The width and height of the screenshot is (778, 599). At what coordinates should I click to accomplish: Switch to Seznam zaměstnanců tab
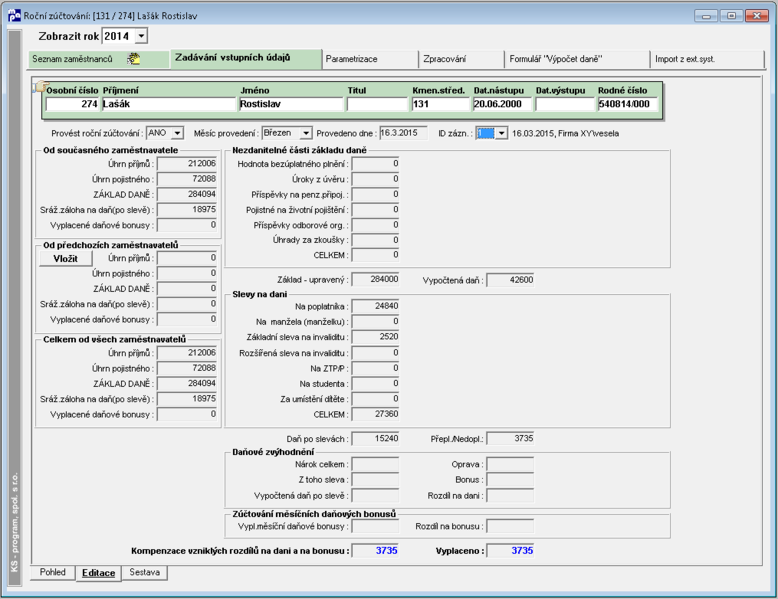click(99, 59)
